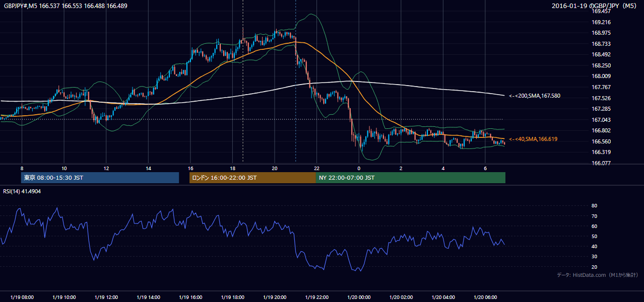Click hour 8 on the price chart axis
This screenshot has width=644, height=302.
tap(22, 168)
